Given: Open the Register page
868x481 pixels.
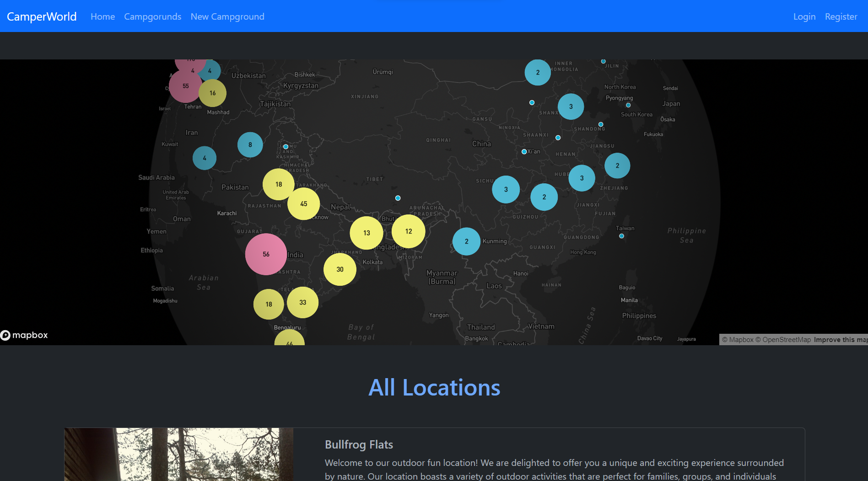Looking at the screenshot, I should 841,16.
